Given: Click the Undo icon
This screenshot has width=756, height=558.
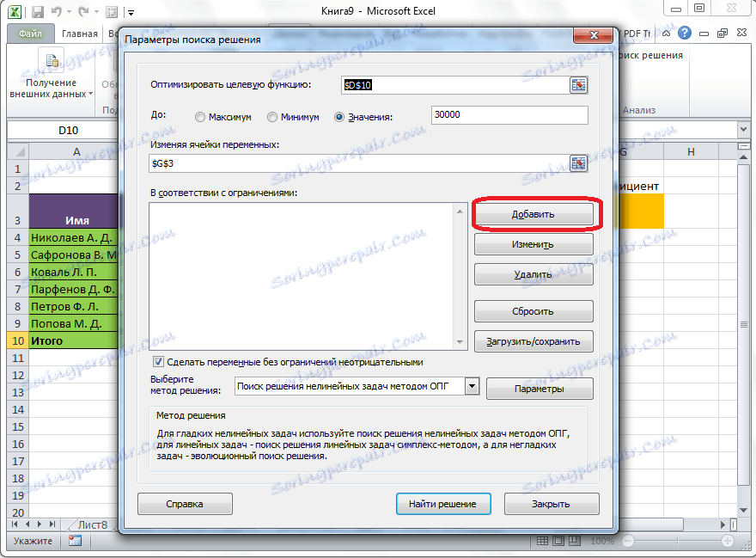Looking at the screenshot, I should [x=56, y=12].
